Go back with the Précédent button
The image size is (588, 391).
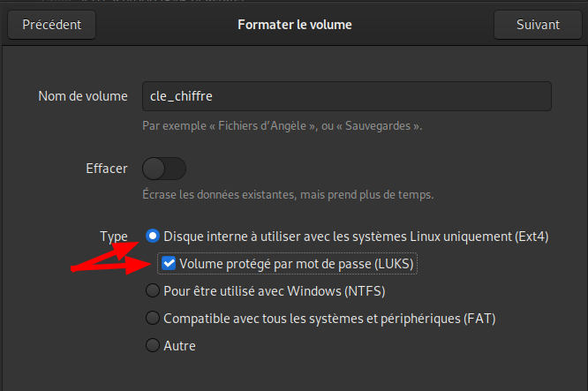52,25
